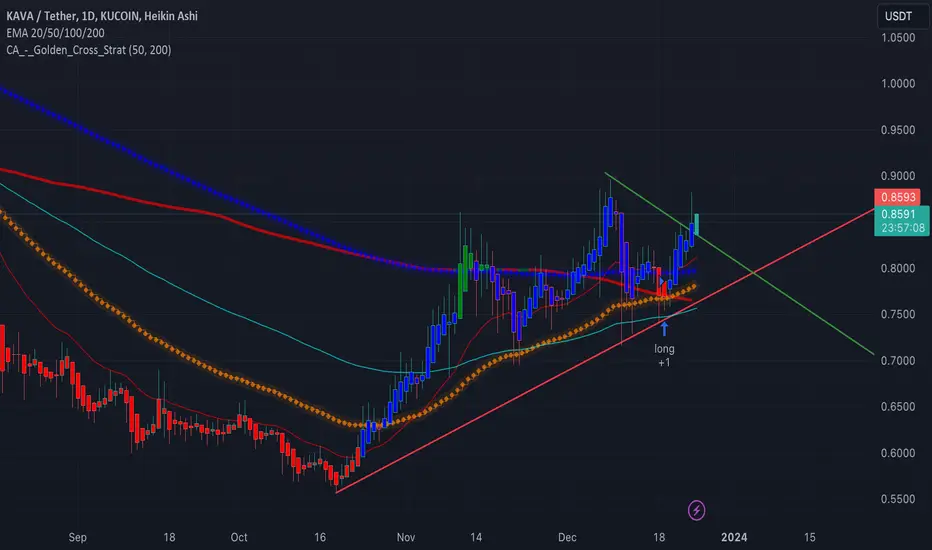Image resolution: width=932 pixels, height=550 pixels.
Task: Open the USDT currency selector
Action: (902, 17)
